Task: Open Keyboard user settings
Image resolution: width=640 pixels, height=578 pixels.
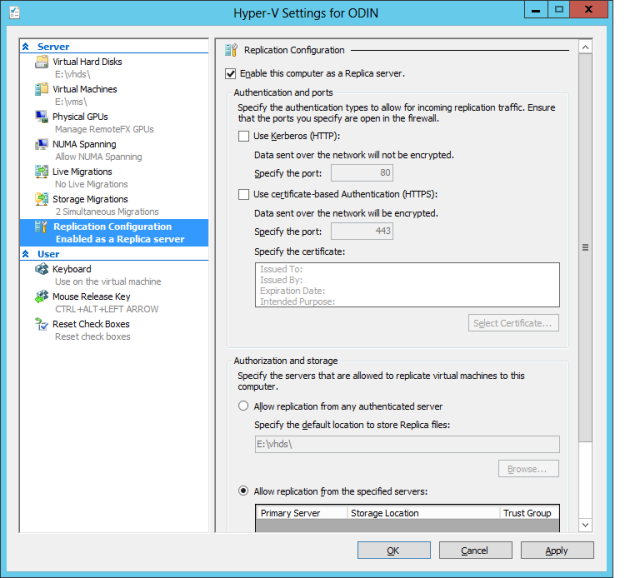Action: 71,269
